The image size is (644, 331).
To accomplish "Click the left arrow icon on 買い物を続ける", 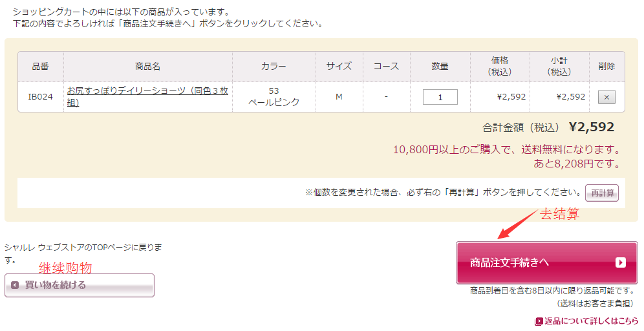I will 15,285.
